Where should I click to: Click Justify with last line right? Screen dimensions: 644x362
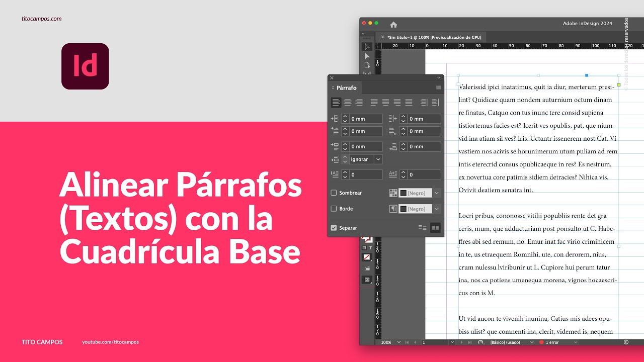click(397, 102)
